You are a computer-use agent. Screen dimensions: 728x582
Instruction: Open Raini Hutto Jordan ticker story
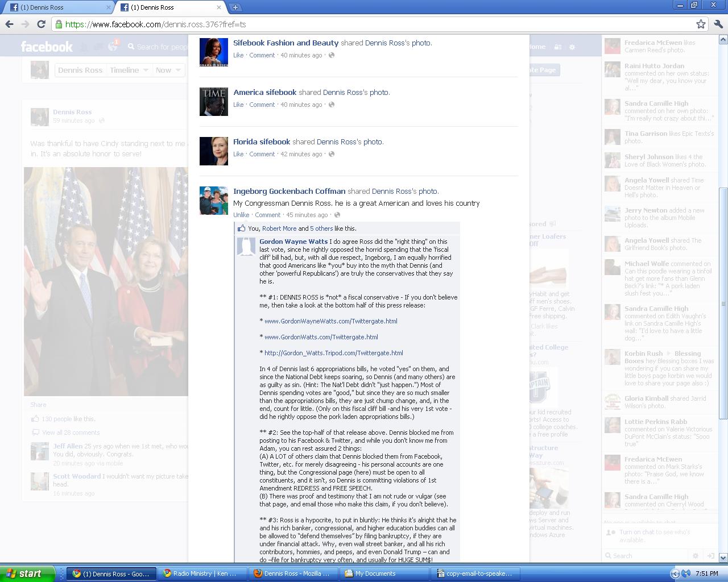(659, 77)
